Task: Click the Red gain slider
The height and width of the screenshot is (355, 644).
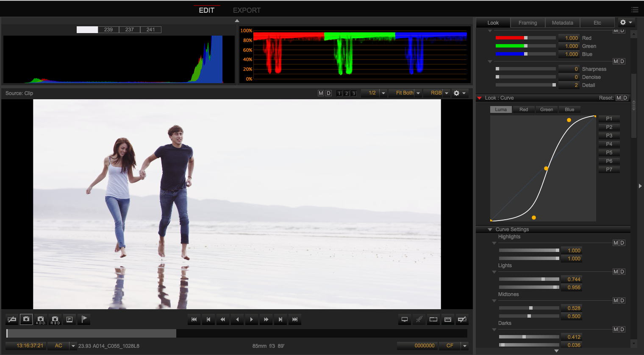Action: tap(525, 38)
